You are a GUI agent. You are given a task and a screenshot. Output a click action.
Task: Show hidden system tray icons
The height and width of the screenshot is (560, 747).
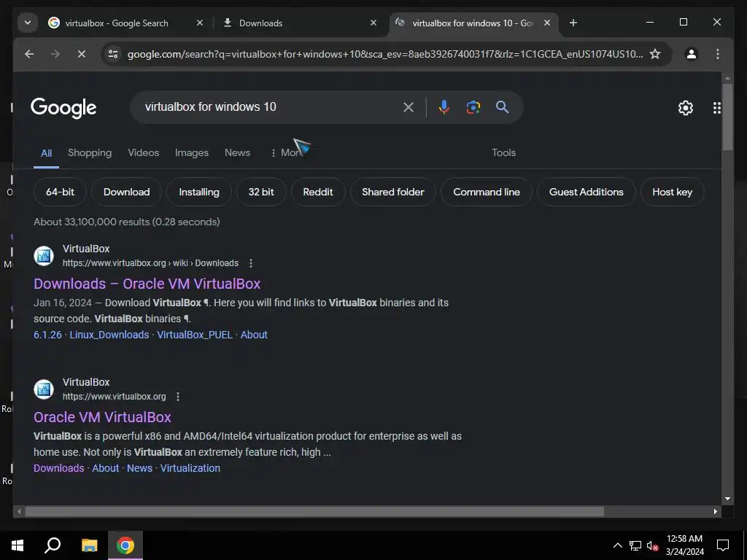click(x=617, y=545)
